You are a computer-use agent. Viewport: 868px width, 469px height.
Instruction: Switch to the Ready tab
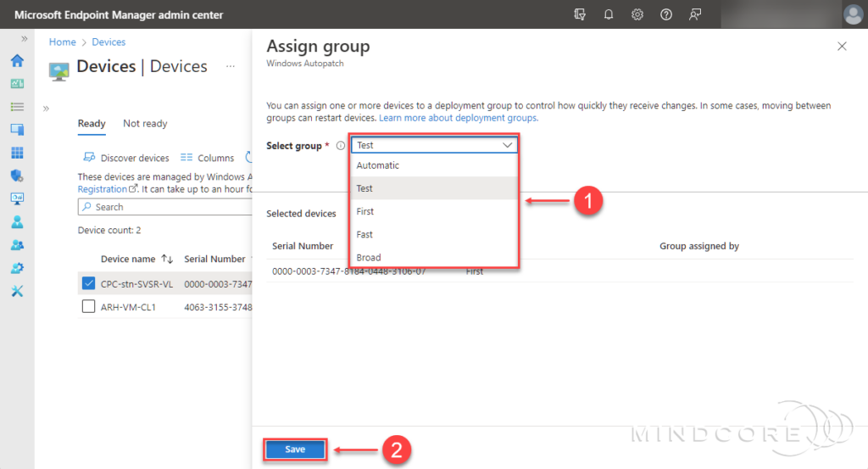click(x=92, y=124)
